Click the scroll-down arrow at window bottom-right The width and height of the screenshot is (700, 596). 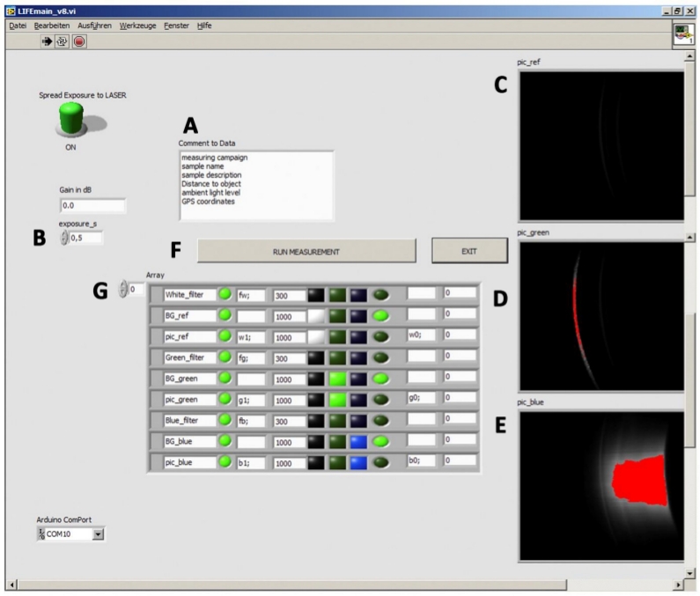tap(689, 573)
